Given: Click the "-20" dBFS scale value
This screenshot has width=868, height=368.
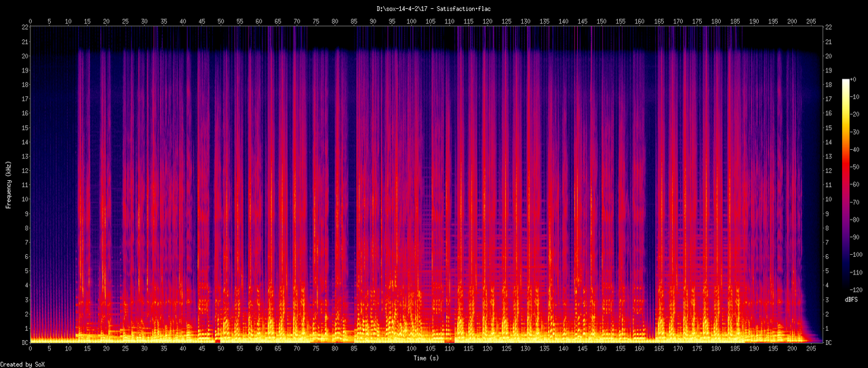Looking at the screenshot, I should (854, 115).
